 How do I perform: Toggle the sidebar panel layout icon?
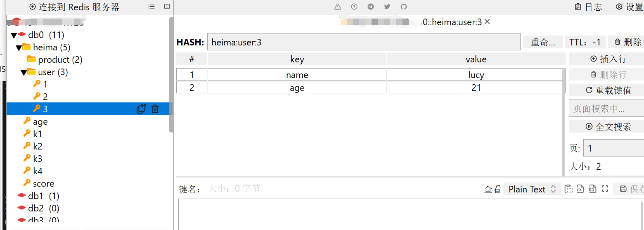167,7
